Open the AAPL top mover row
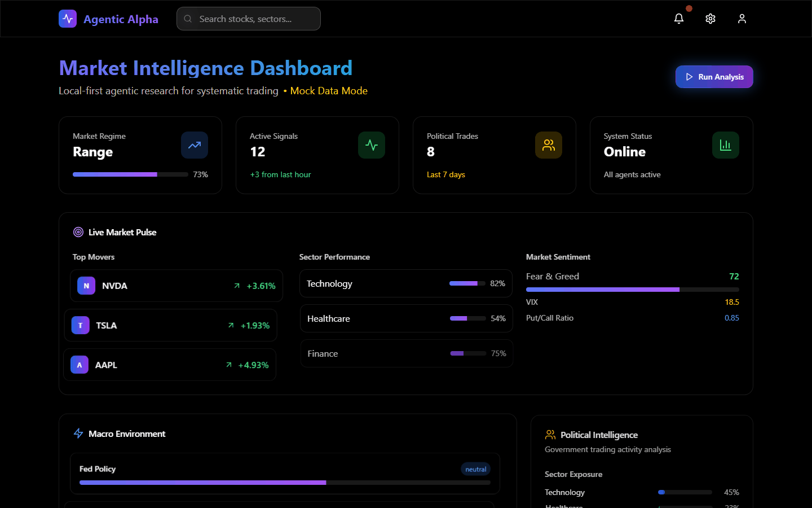The height and width of the screenshot is (508, 812). (170, 365)
